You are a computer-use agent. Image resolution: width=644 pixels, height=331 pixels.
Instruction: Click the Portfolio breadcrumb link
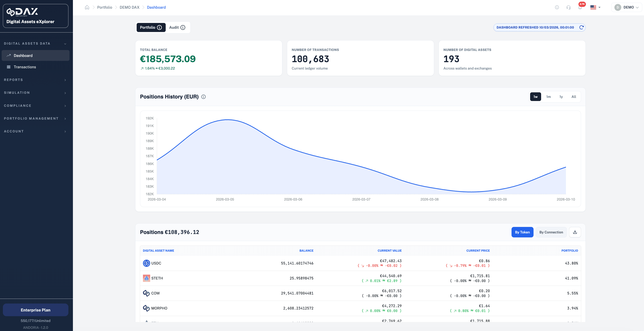(105, 7)
